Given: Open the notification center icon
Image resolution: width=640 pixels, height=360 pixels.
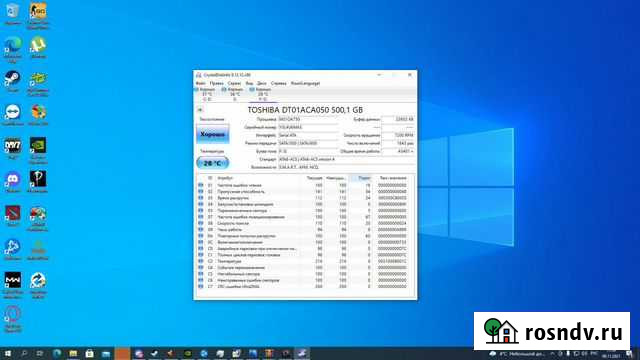Looking at the screenshot, I should pos(629,353).
